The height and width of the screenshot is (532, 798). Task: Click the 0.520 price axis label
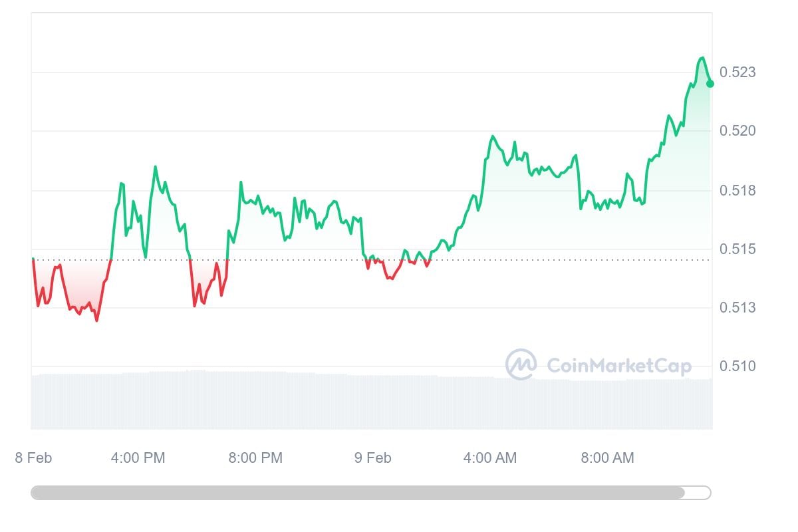pyautogui.click(x=737, y=130)
